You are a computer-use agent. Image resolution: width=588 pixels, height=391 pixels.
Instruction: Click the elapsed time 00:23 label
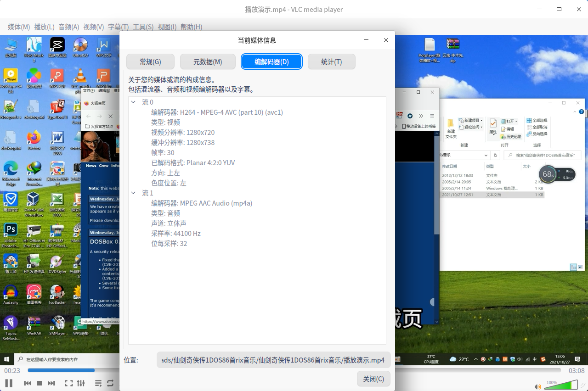pyautogui.click(x=12, y=370)
